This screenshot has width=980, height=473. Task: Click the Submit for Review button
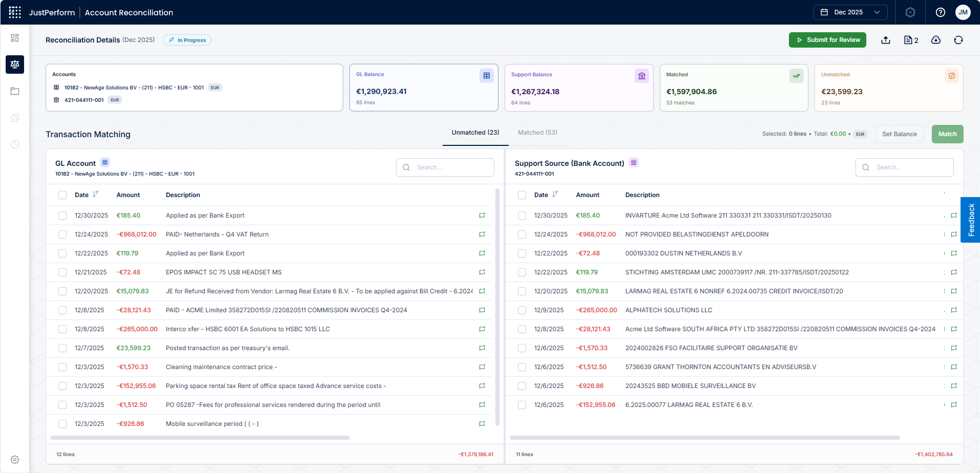827,40
